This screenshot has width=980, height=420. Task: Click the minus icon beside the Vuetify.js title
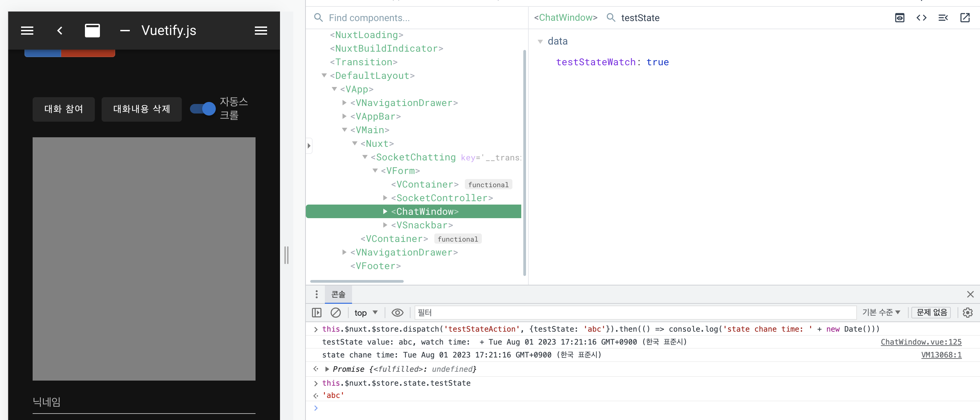(x=125, y=31)
